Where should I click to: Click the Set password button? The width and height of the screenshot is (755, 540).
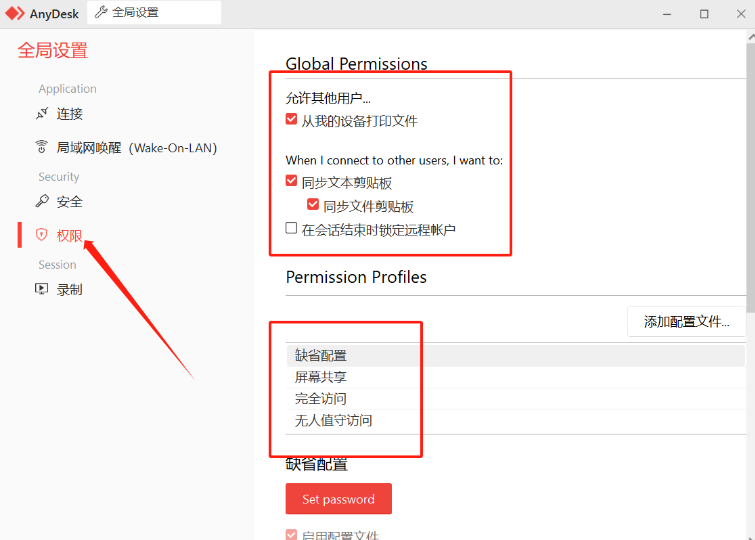(338, 499)
